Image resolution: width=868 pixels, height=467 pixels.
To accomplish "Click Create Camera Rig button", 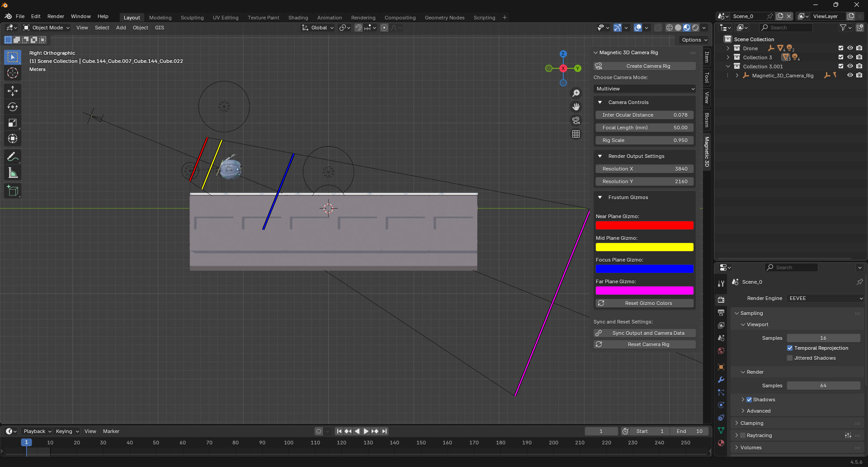I will (x=645, y=66).
